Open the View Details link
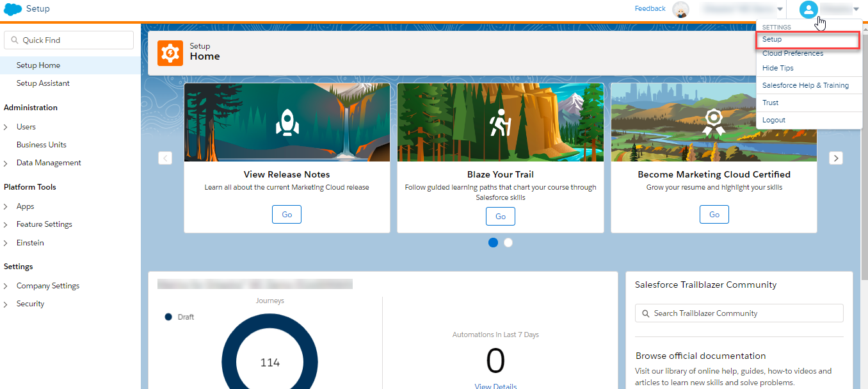This screenshot has width=868, height=389. click(495, 386)
